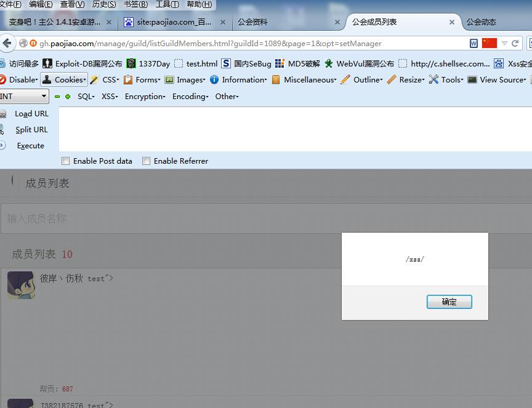The image size is (532, 408).
Task: Open View Source toolbar menu
Action: [x=497, y=80]
